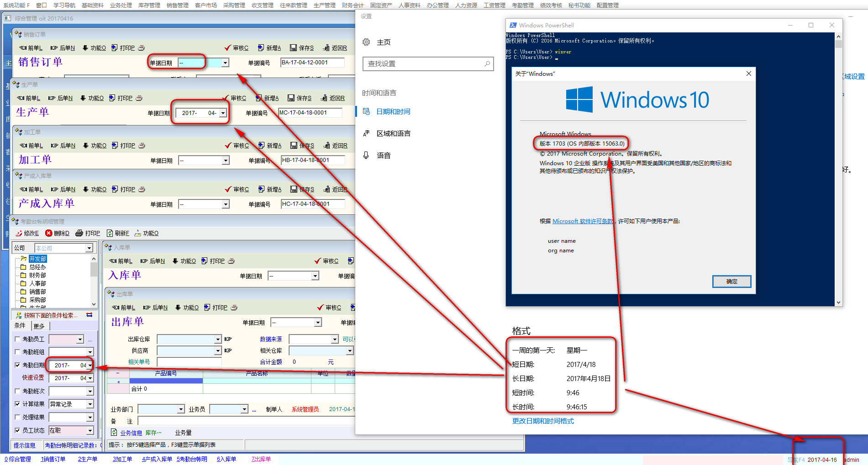Click the Previous document icon in stock-in toolbar
The image size is (868, 465).
(x=113, y=261)
